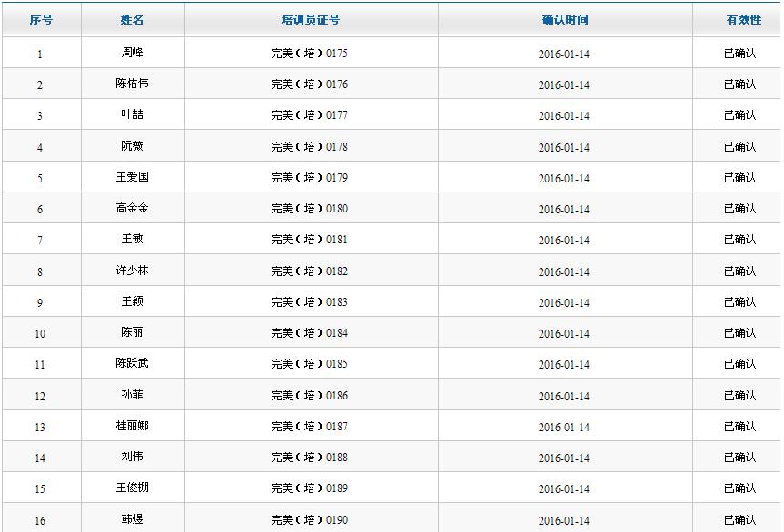This screenshot has width=784, height=532.
Task: Select the name 陈丽 in row 10
Action: click(x=132, y=332)
